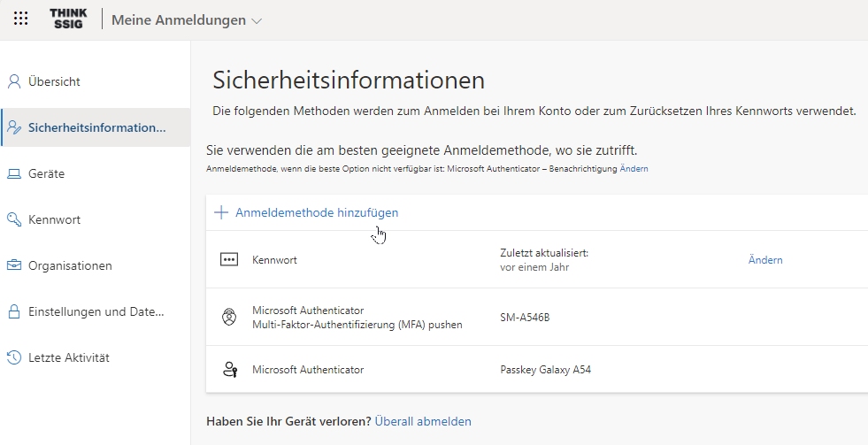Click the Überall abmelden link
Screen dimensions: 868x445
pos(423,421)
